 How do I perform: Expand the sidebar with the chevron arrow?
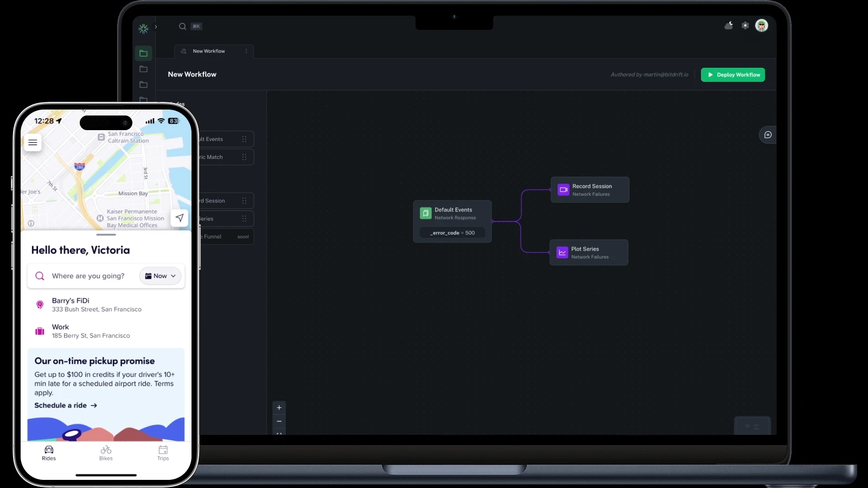click(x=156, y=27)
